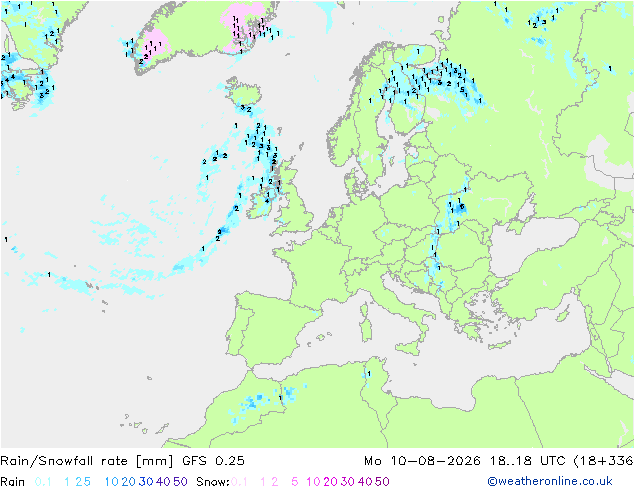Select the Snow legend value 0.1

pyautogui.click(x=239, y=482)
